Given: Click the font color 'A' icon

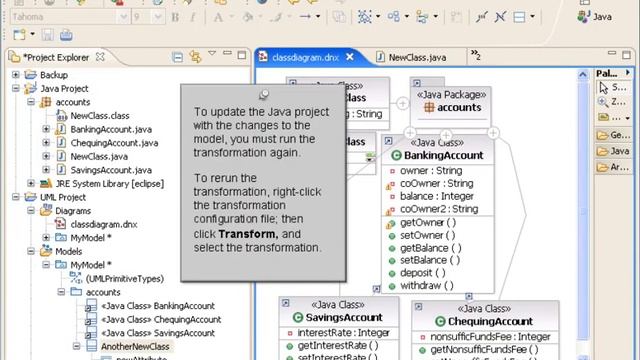Looking at the screenshot, I should tap(218, 17).
